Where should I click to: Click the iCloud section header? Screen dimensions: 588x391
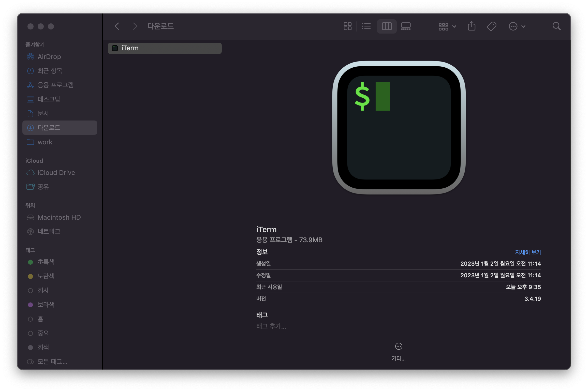(34, 161)
